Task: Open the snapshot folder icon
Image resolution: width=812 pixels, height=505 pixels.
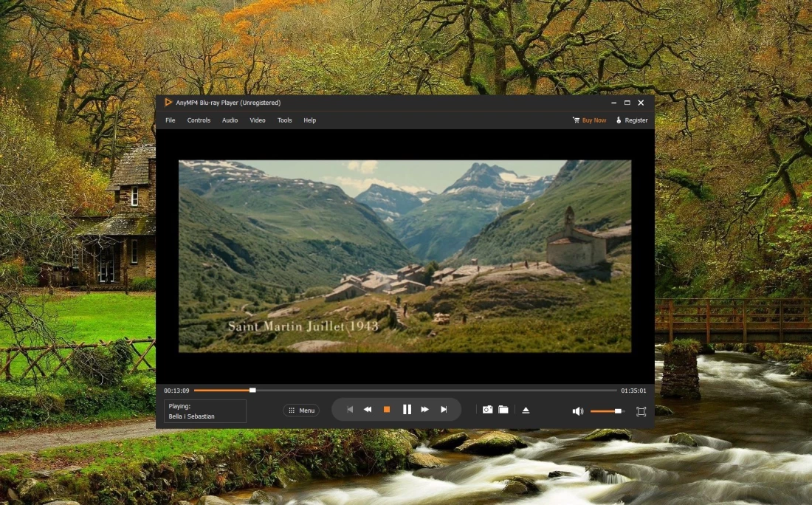Action: pyautogui.click(x=503, y=410)
